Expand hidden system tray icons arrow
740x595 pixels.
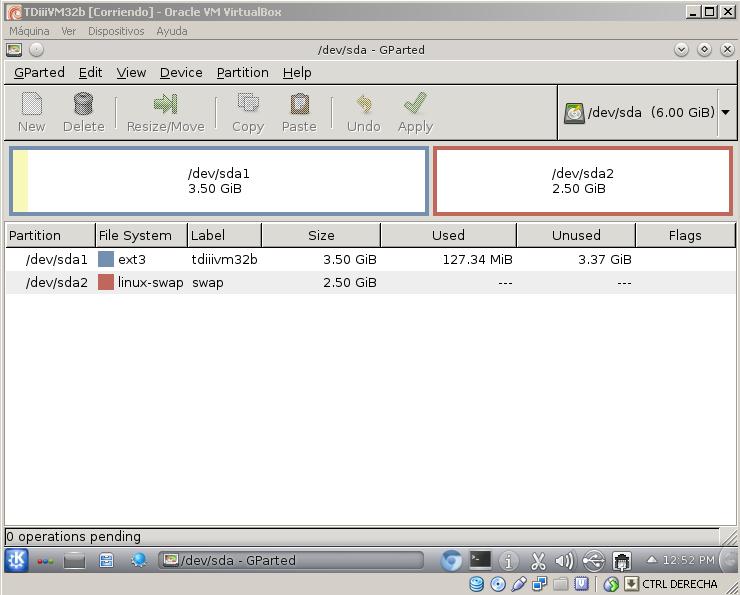tap(651, 560)
